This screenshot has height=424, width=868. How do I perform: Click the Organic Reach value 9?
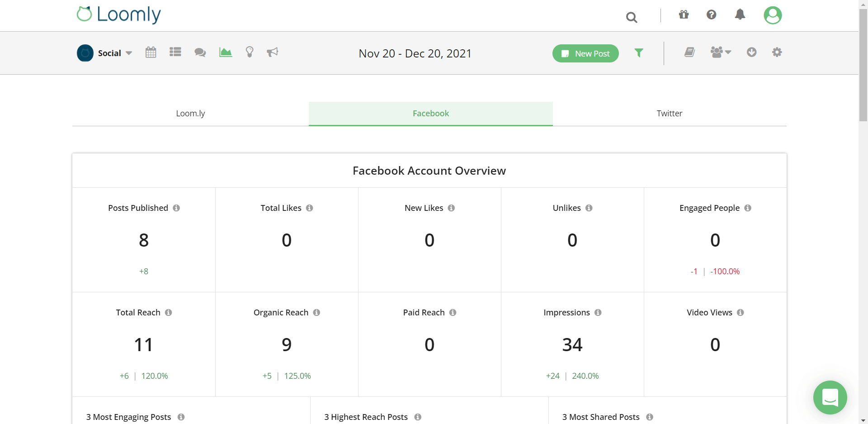click(287, 345)
